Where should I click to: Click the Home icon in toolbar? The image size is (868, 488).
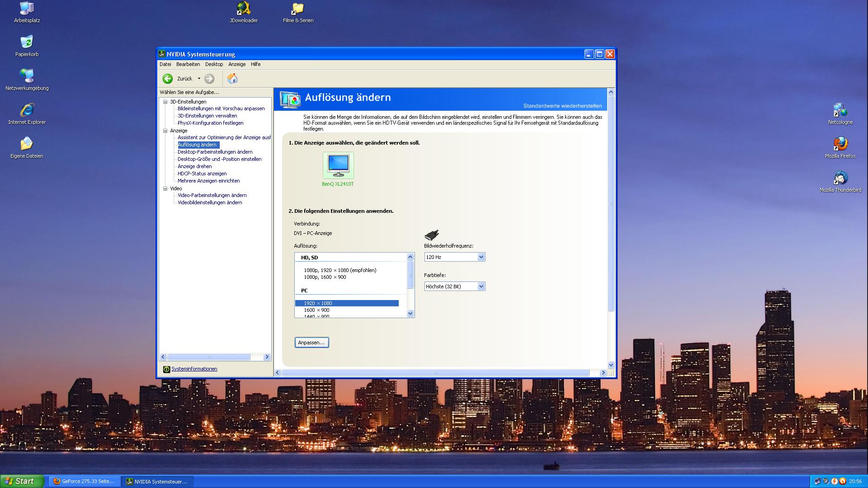tap(232, 79)
